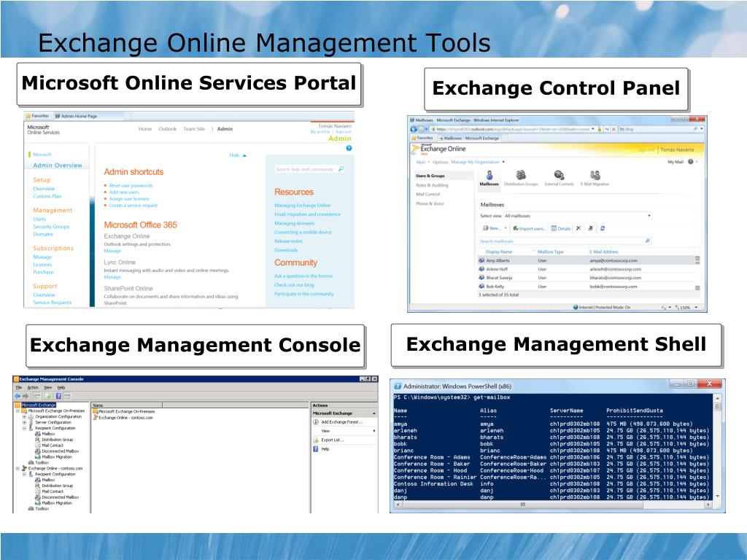Image resolution: width=747 pixels, height=560 pixels.
Task: Select Mail Control in Exchange Control Panel
Action: pos(427,194)
